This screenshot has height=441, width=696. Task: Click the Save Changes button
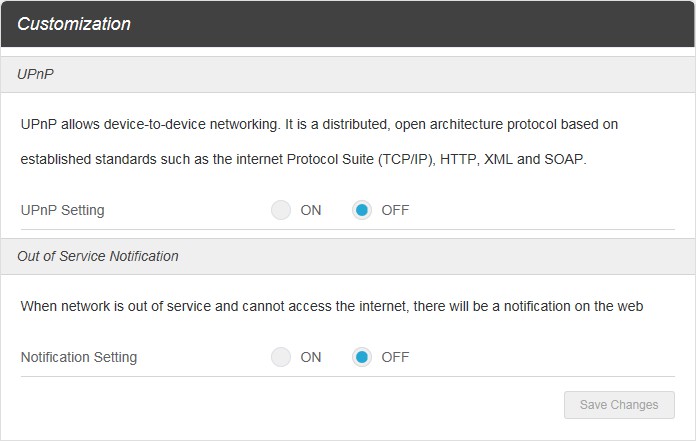619,405
